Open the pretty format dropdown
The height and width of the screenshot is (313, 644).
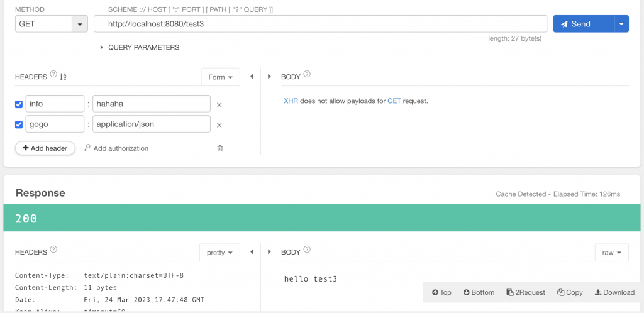coord(219,252)
